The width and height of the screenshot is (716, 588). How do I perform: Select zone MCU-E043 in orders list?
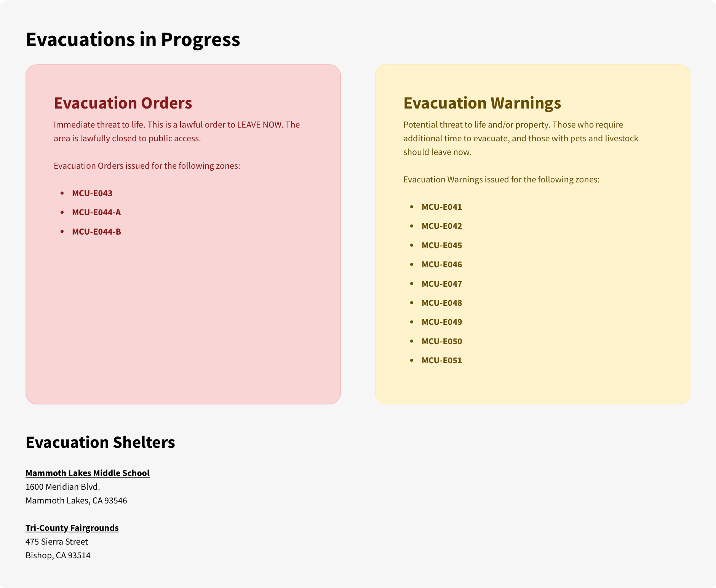[x=92, y=193]
